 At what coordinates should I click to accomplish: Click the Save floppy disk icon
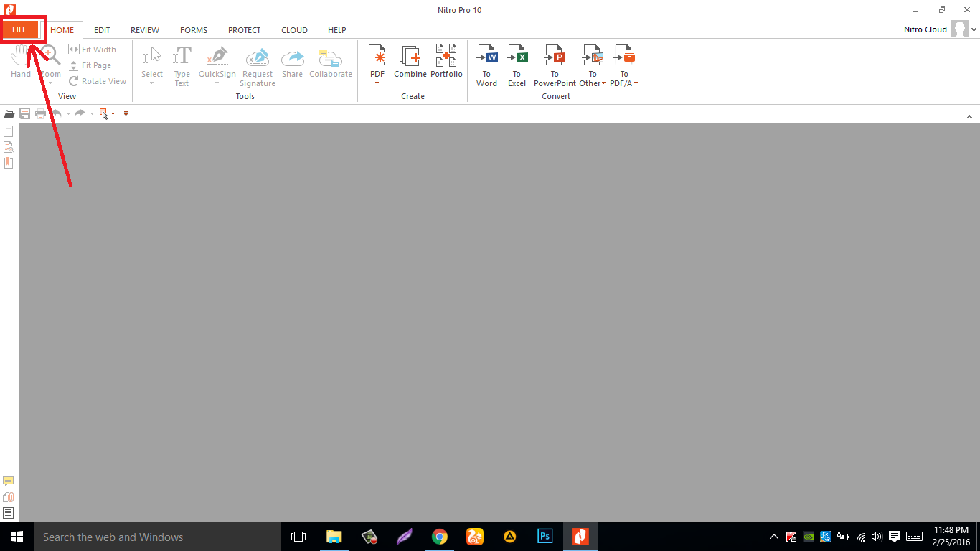(x=24, y=113)
